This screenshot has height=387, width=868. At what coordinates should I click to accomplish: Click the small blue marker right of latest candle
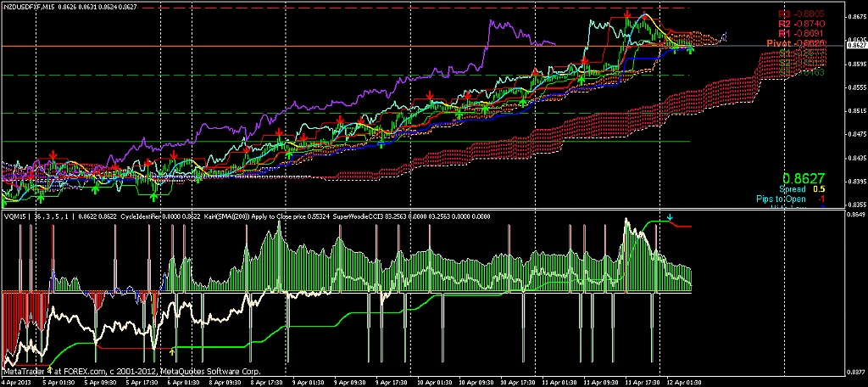(x=725, y=36)
